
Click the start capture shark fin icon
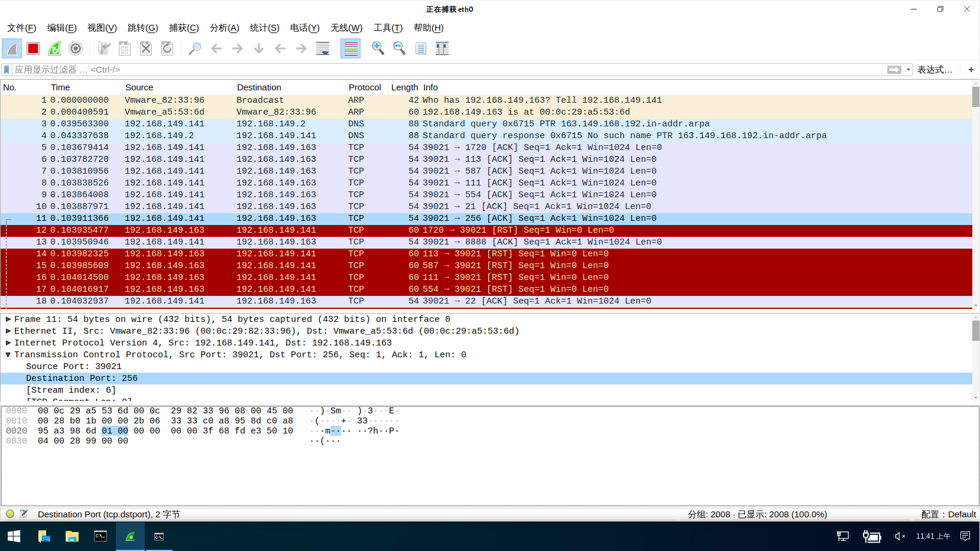click(12, 48)
